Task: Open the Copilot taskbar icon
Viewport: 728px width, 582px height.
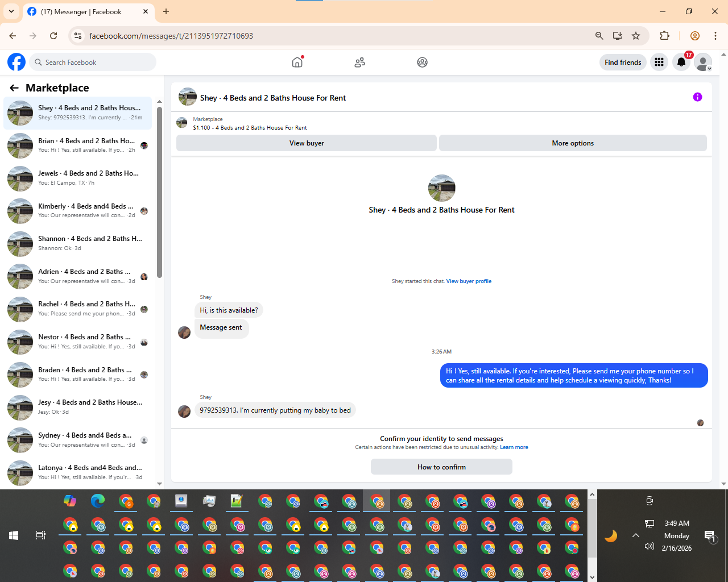Action: 70,501
